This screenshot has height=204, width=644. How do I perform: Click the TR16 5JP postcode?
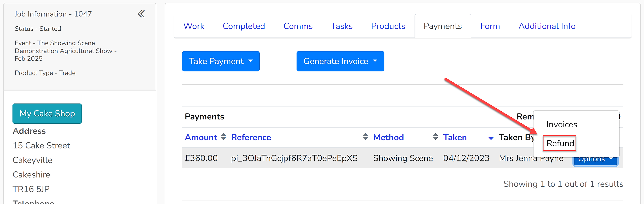[31, 189]
